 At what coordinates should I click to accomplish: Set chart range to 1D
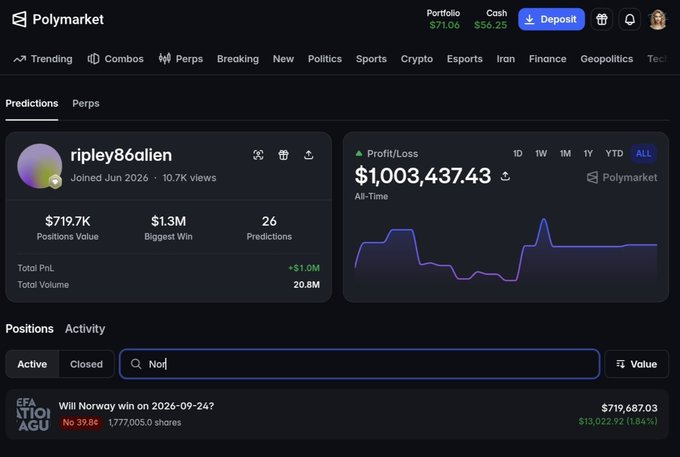tap(517, 153)
